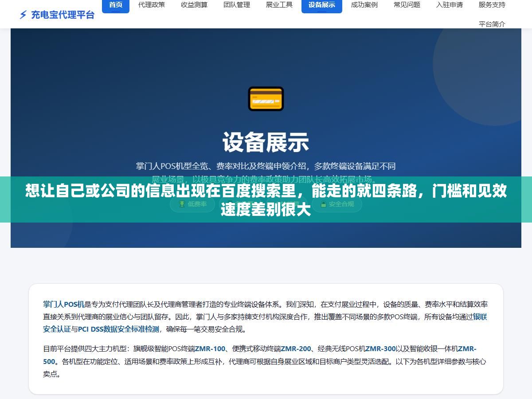Click the hero subtitle starting 掌门人POS机型全览
The image size is (532, 399).
pos(266,173)
